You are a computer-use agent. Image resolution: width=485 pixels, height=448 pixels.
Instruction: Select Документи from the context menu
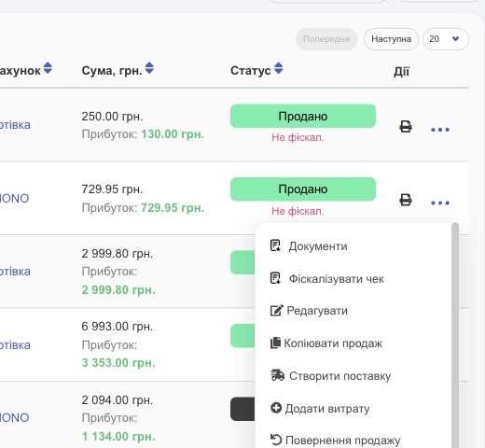[318, 246]
